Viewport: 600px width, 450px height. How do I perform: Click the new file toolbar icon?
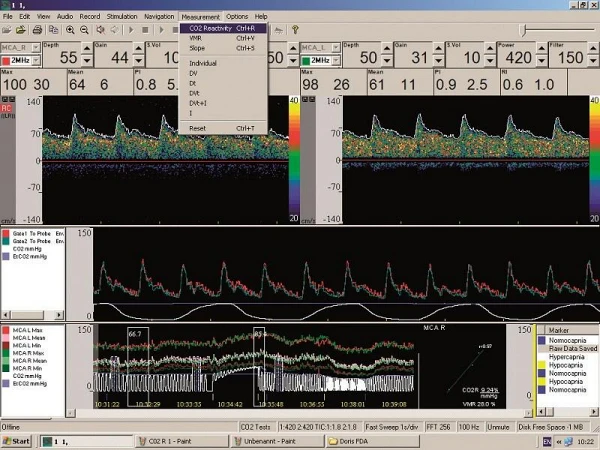(7, 30)
